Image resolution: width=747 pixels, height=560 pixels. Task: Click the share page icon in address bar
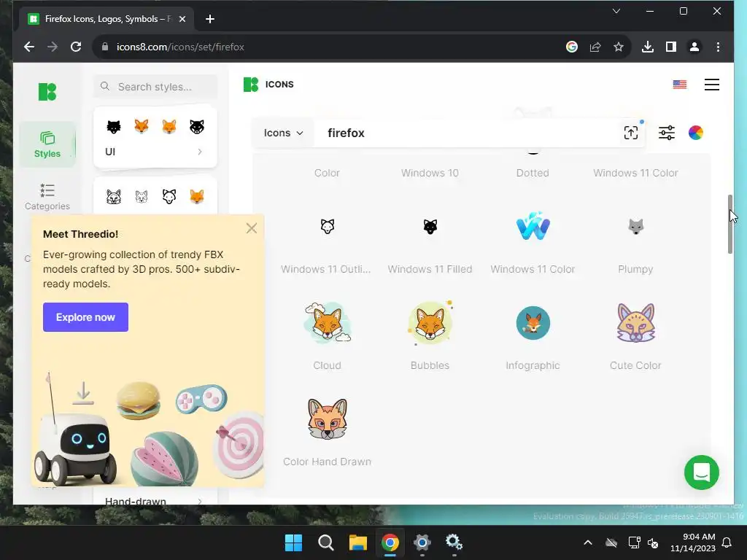tap(595, 47)
